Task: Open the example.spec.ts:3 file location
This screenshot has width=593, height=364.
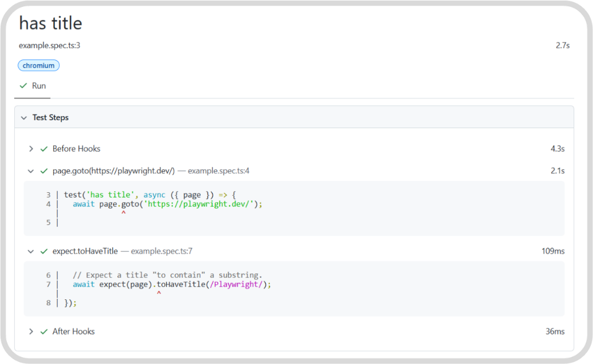Action: point(49,45)
